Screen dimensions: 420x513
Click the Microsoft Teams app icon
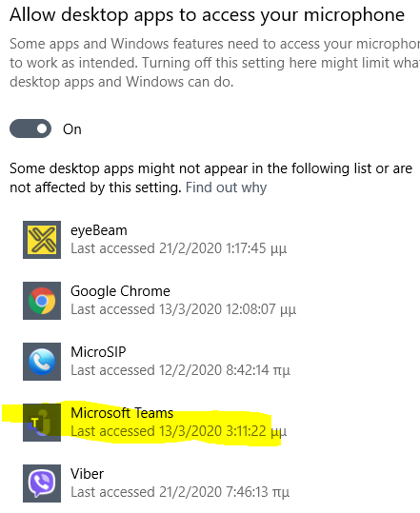pos(42,422)
